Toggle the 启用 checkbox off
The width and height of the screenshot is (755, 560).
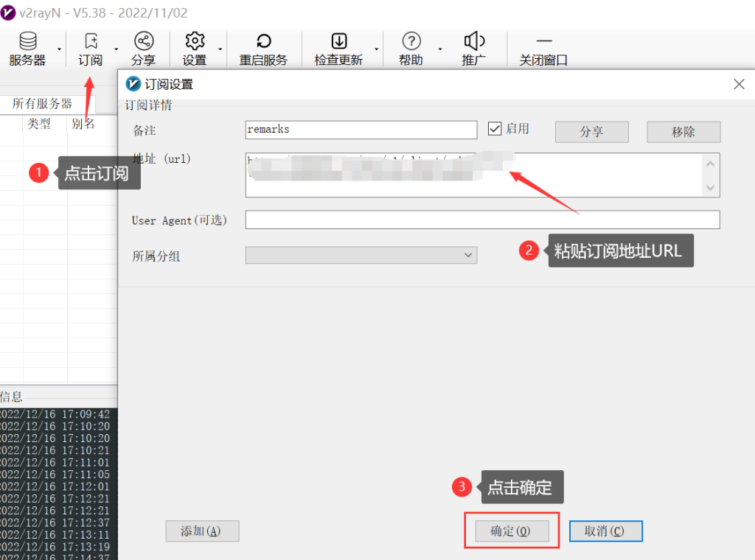[x=495, y=128]
